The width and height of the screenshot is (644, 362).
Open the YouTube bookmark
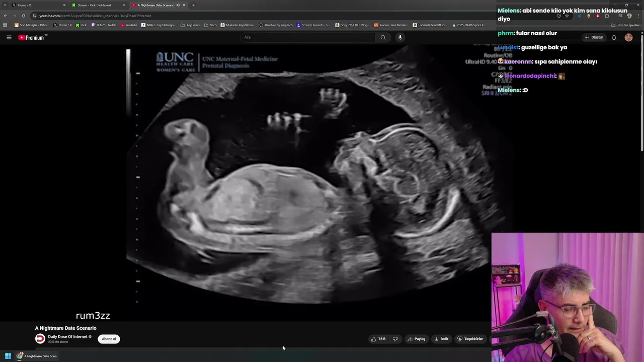129,25
